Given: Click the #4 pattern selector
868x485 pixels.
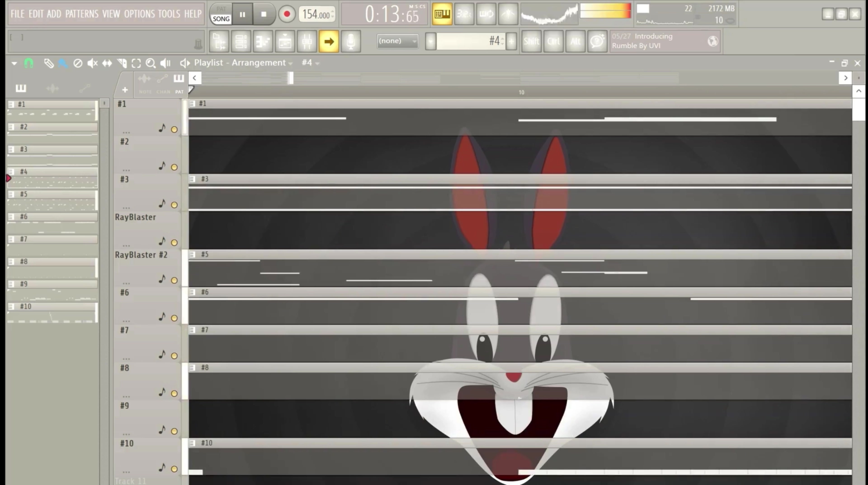Looking at the screenshot, I should pos(471,41).
